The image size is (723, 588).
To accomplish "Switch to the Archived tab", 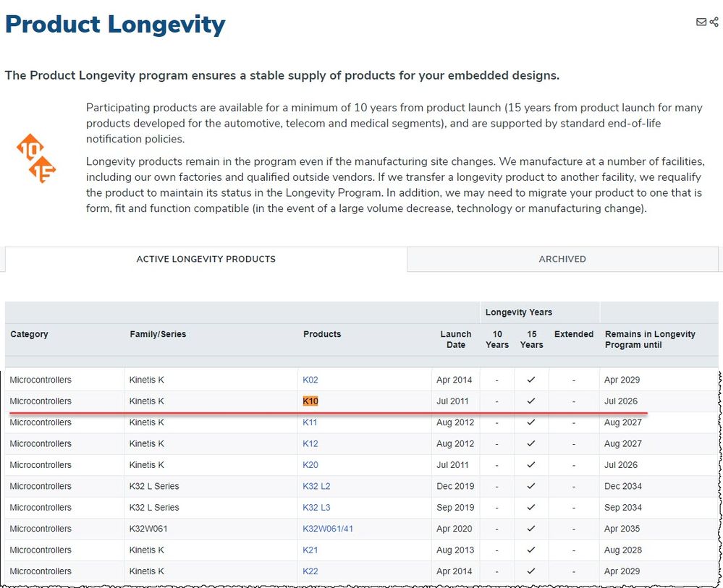I will 562,259.
